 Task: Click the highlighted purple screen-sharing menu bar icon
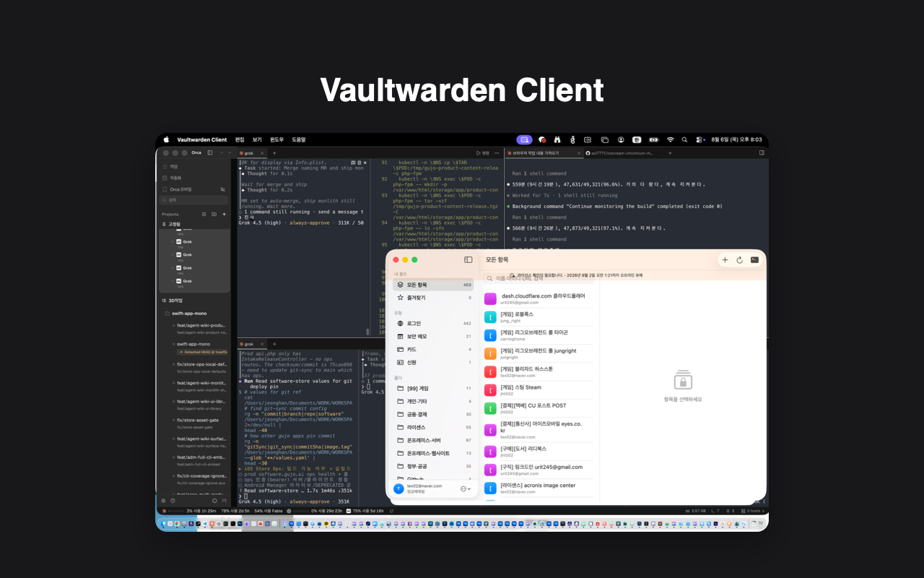click(x=524, y=139)
